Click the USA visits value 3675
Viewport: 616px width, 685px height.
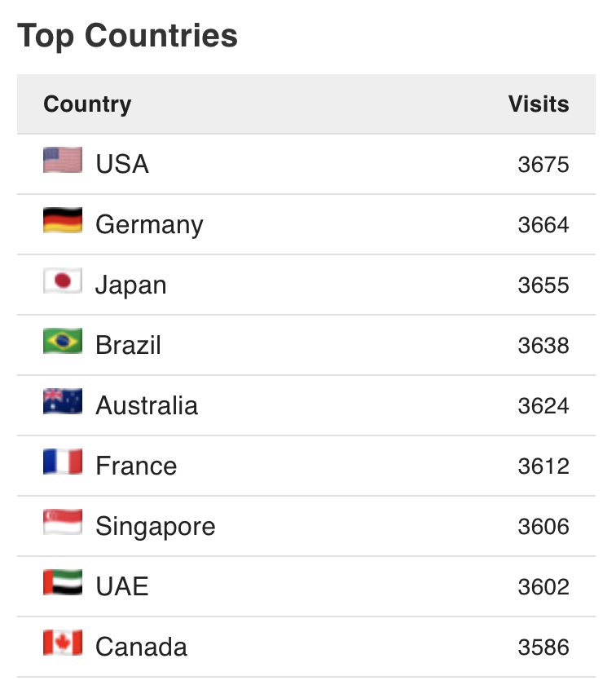click(x=543, y=165)
